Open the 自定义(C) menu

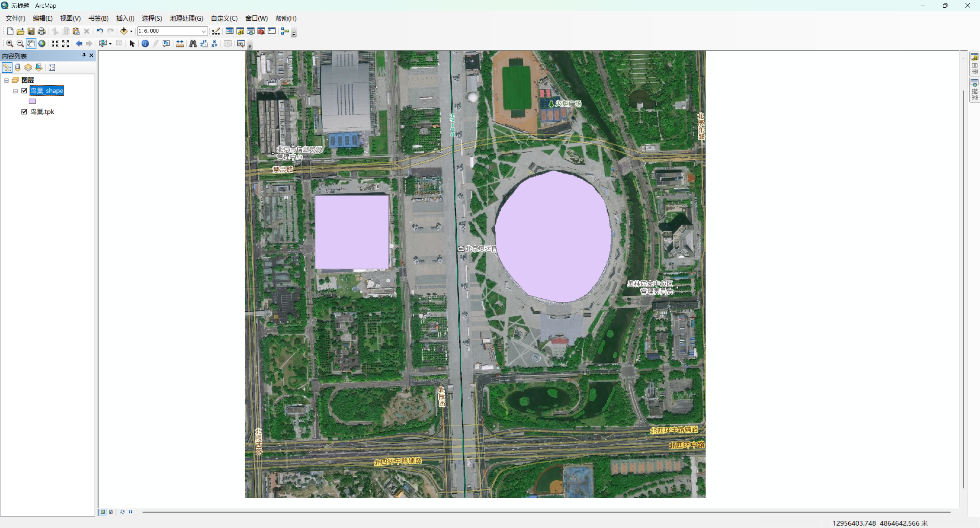[224, 18]
